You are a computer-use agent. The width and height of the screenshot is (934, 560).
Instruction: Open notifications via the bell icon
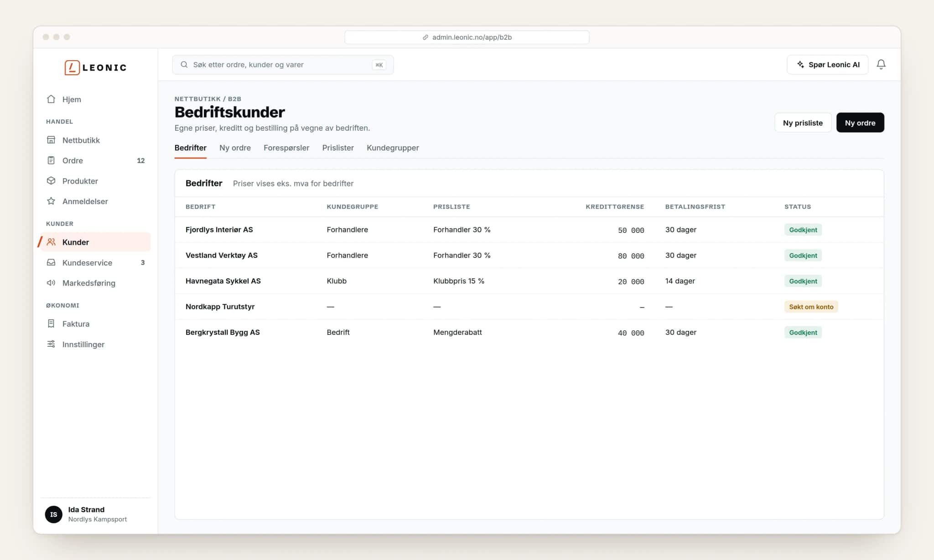881,65
